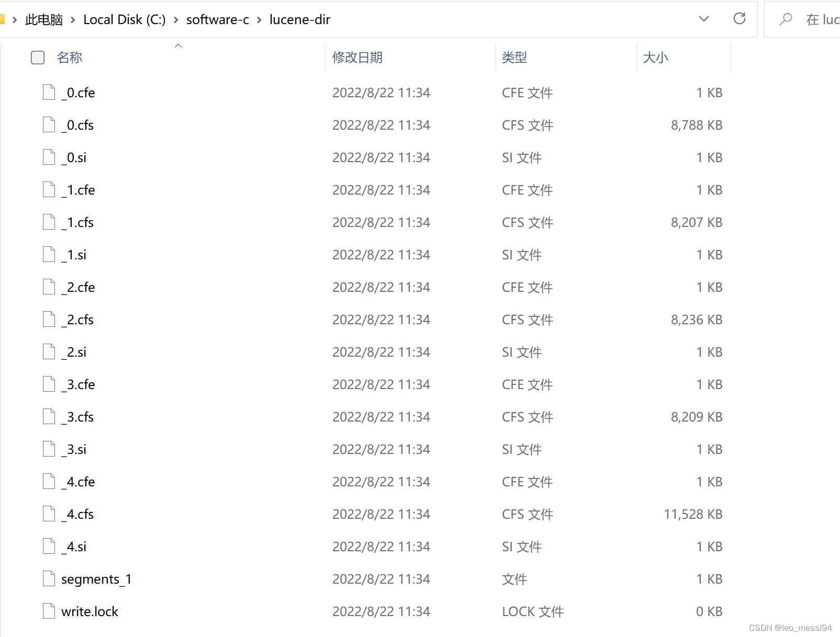The height and width of the screenshot is (637, 840).
Task: Select the _1.cfs file row
Action: click(x=79, y=222)
